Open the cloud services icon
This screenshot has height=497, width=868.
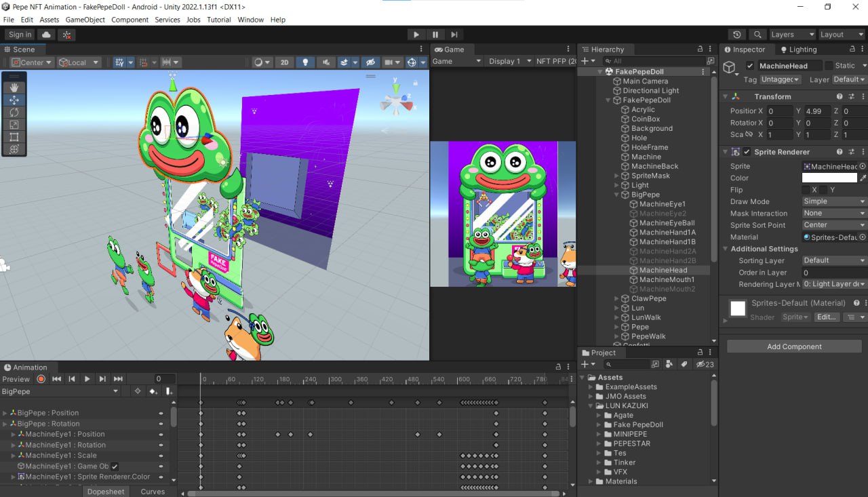click(46, 35)
